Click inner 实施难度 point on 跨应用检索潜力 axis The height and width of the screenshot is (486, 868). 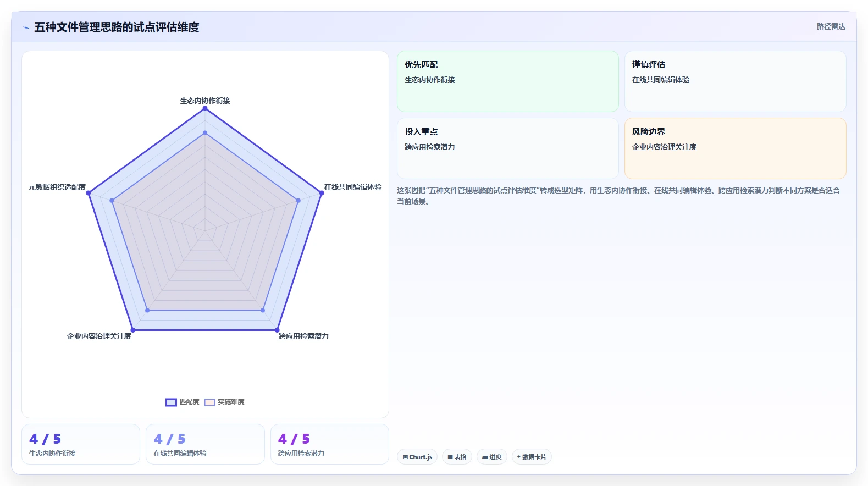tap(263, 311)
